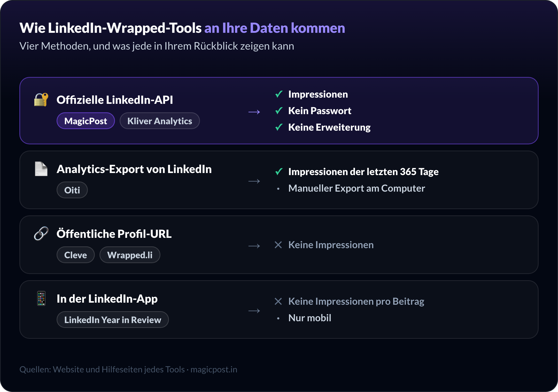Click the In der LinkedIn-App heading
This screenshot has height=392, width=558.
coord(107,299)
